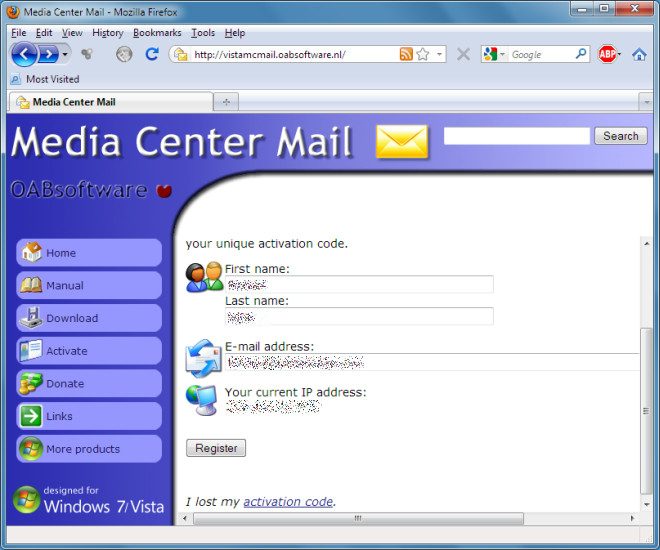Open the back/forward history dropdown arrow
660x550 pixels.
click(x=65, y=54)
